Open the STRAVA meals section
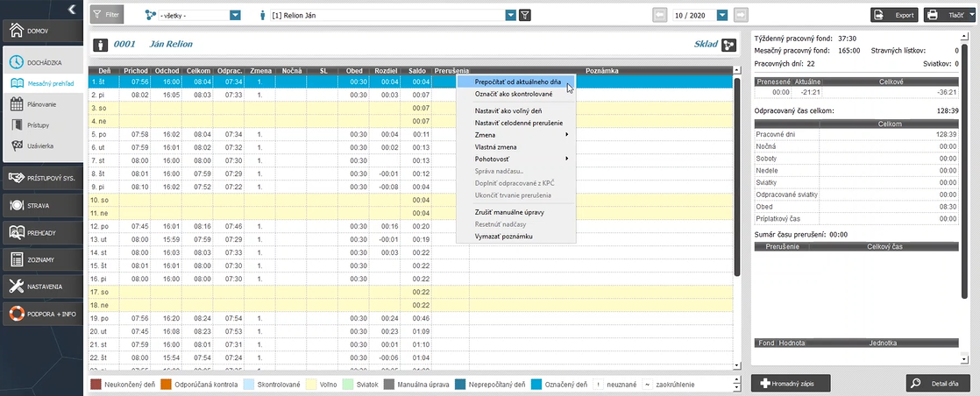Viewport: 980px width, 396px height. tap(42, 205)
